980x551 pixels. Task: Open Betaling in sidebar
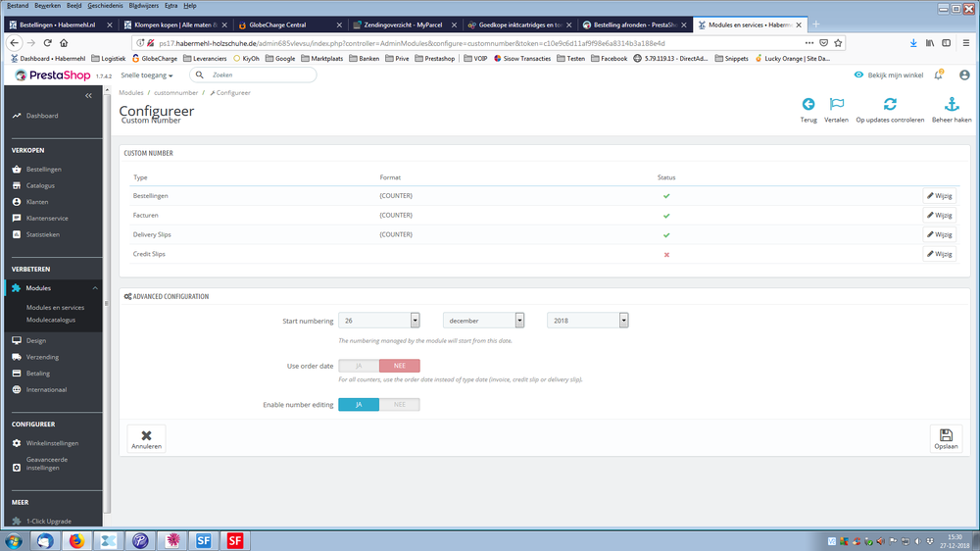(x=37, y=374)
